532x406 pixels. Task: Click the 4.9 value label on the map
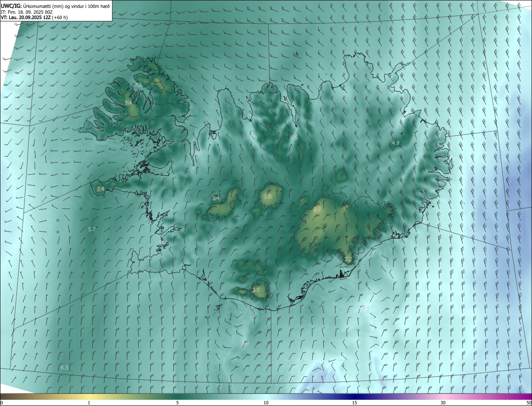[396, 143]
